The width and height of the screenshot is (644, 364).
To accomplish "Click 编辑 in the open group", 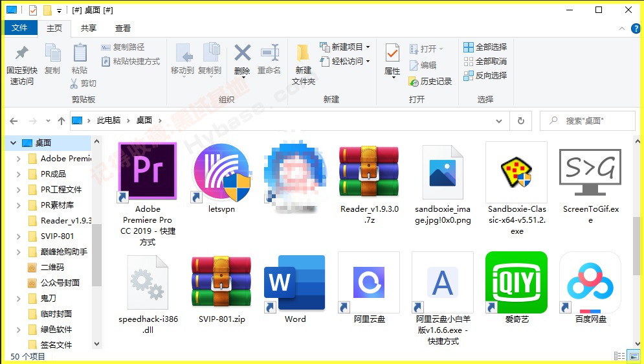I will coord(423,65).
